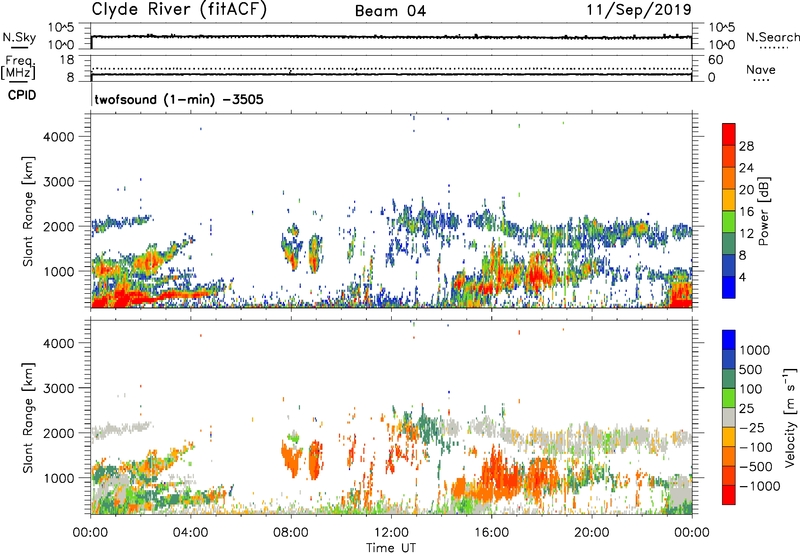Click the "-25" Velocity color bar label
Image resolution: width=800 pixels, height=554 pixels.
[752, 428]
